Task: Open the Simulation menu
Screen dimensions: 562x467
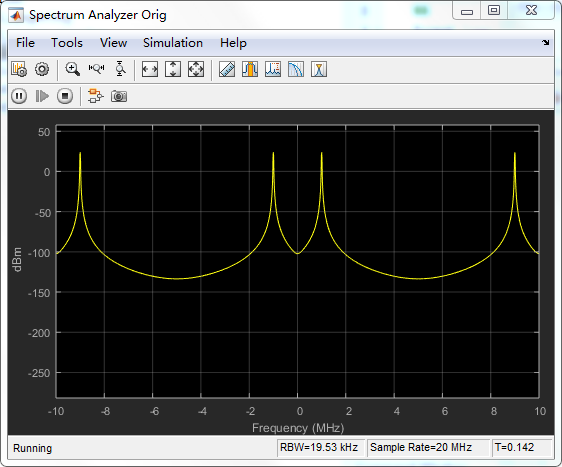Action: (x=173, y=43)
